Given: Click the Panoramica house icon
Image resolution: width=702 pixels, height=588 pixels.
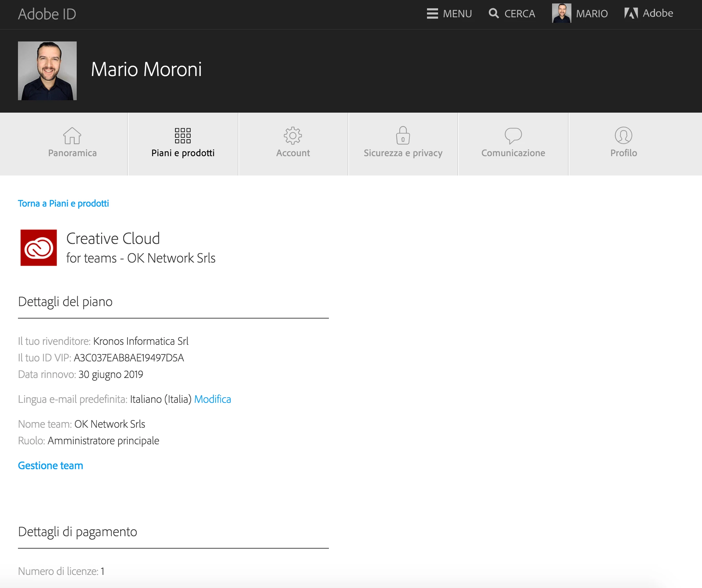Looking at the screenshot, I should click(x=72, y=135).
